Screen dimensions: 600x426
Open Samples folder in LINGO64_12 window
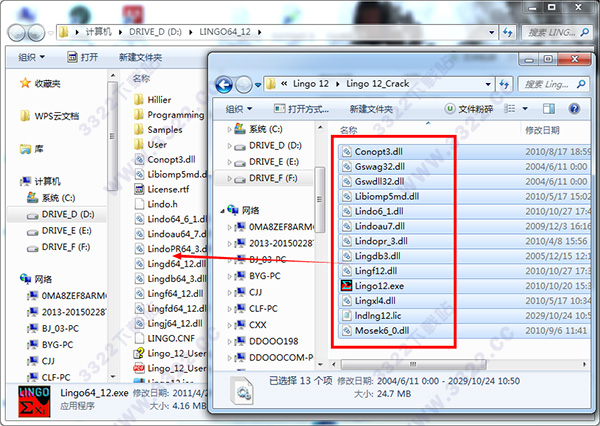pyautogui.click(x=158, y=130)
